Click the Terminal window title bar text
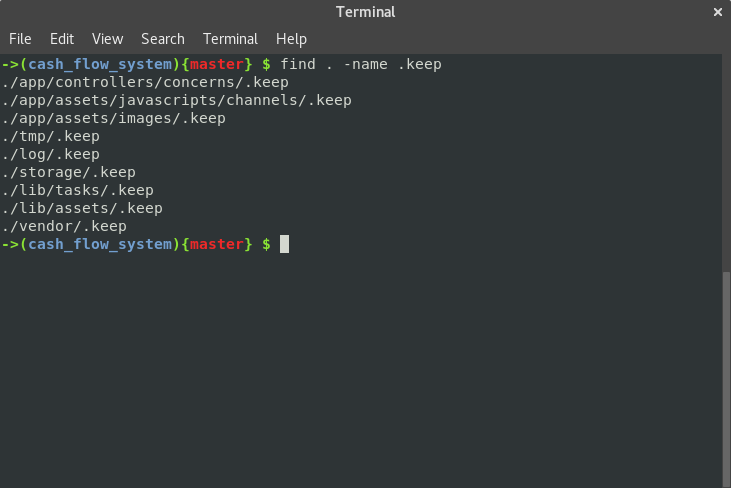This screenshot has height=488, width=731. [365, 12]
